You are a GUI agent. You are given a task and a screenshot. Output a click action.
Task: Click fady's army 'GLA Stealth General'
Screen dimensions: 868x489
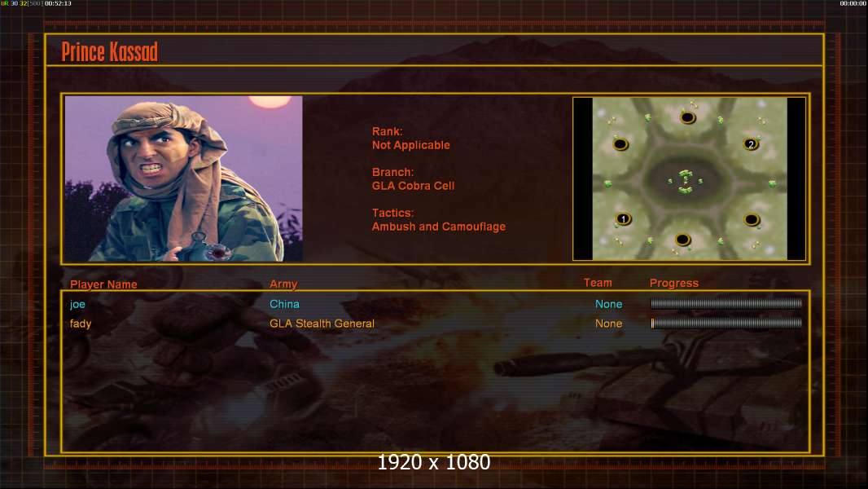322,324
